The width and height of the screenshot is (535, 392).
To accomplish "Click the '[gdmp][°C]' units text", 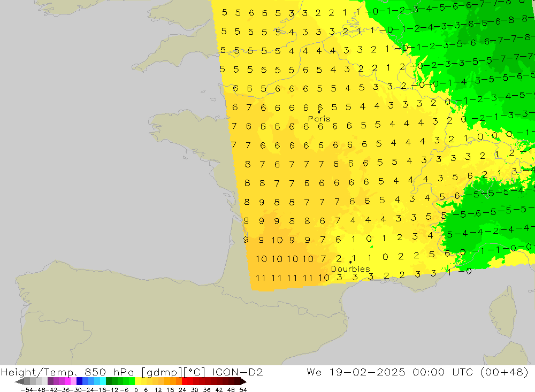I will 173,372.
